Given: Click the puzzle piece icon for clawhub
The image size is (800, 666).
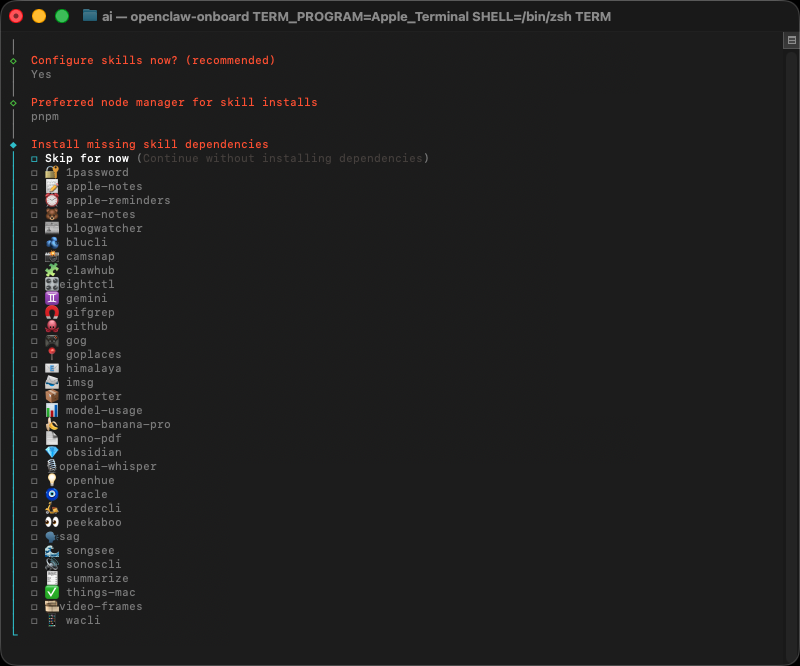Looking at the screenshot, I should (x=52, y=270).
